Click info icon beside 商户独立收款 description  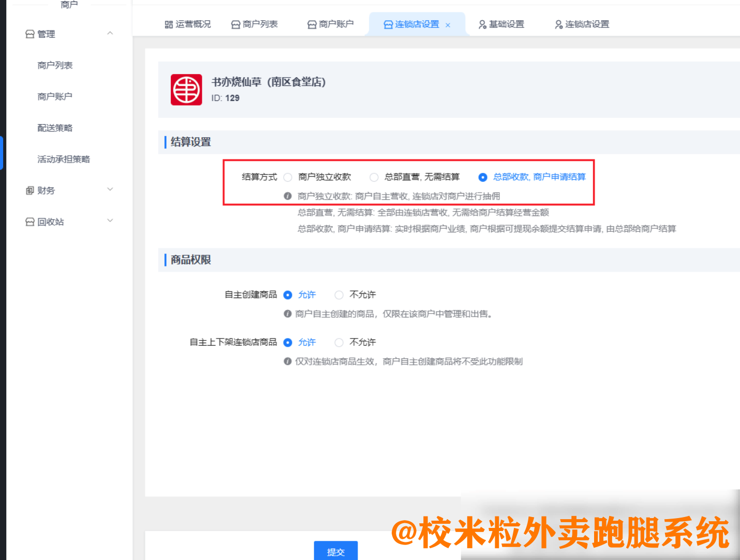288,196
